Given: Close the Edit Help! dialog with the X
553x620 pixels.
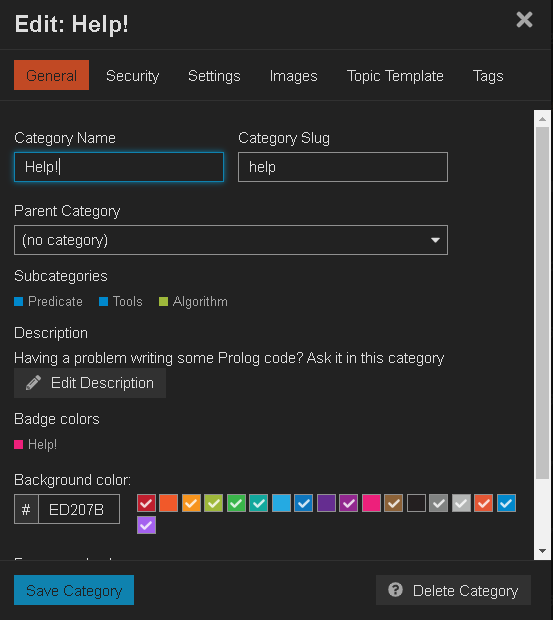Looking at the screenshot, I should 524,20.
